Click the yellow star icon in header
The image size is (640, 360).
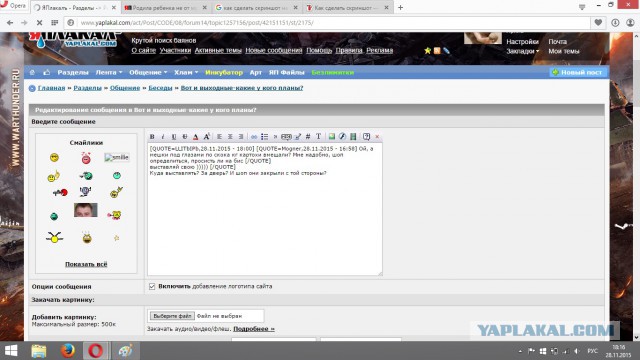(x=427, y=51)
